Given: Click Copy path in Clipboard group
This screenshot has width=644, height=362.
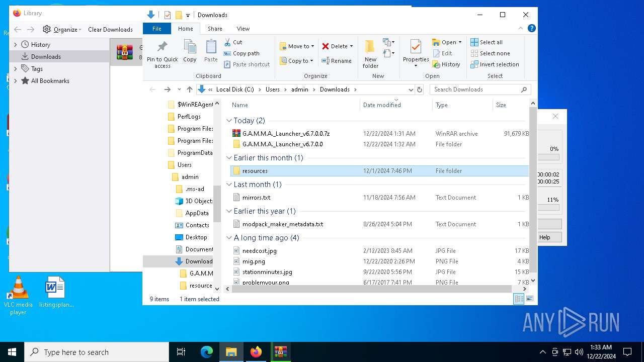Looking at the screenshot, I should [x=242, y=53].
